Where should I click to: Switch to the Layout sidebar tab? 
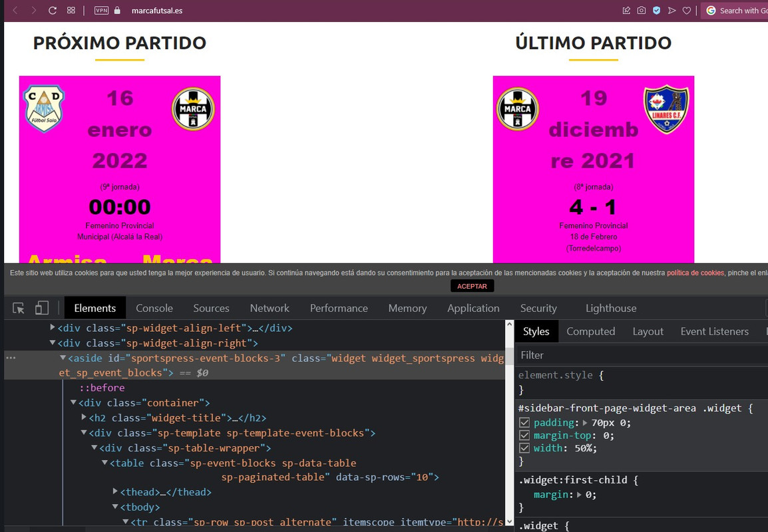tap(648, 331)
